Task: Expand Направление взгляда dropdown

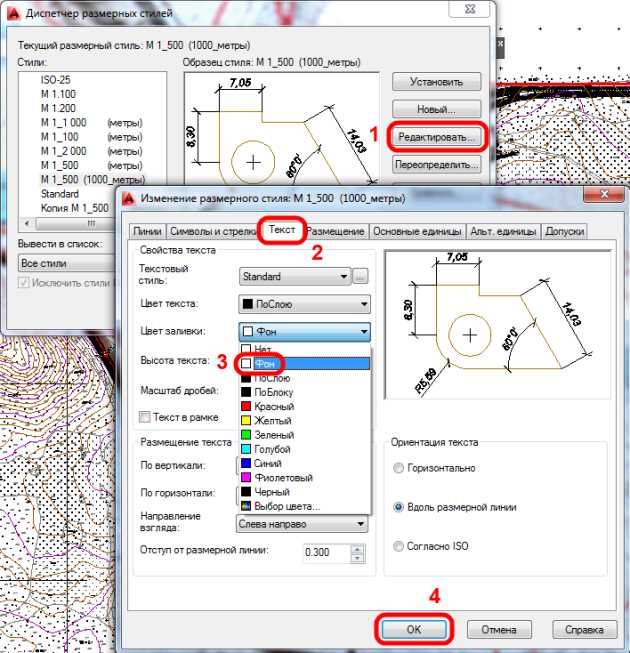Action: 302,523
